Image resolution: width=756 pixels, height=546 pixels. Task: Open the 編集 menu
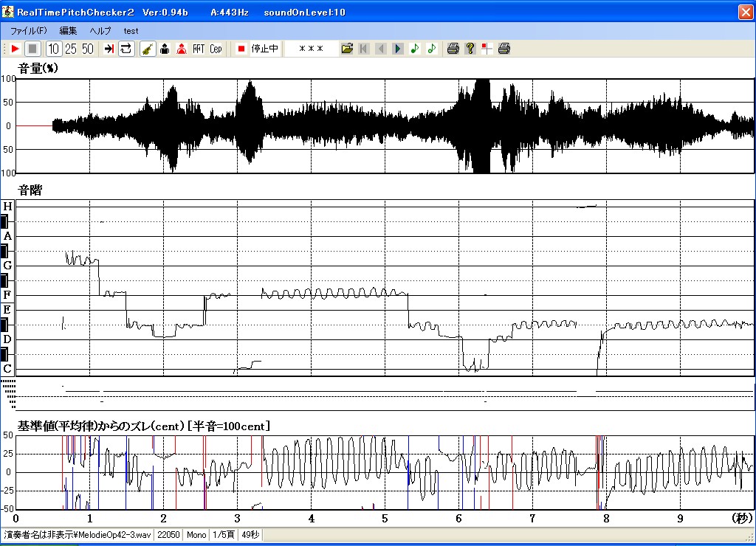[68, 31]
